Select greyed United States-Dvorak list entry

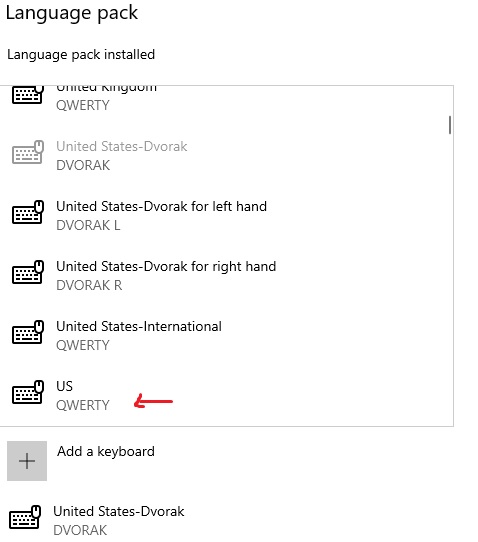point(226,156)
